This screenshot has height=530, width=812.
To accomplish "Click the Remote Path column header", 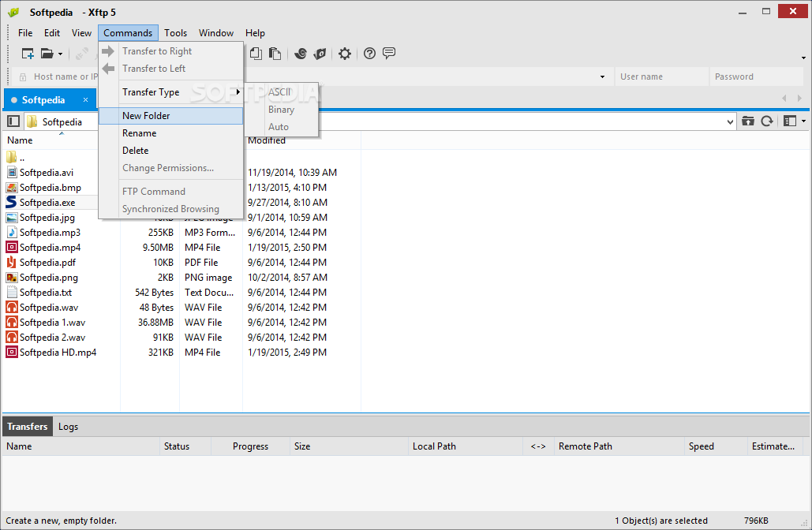I will click(619, 446).
